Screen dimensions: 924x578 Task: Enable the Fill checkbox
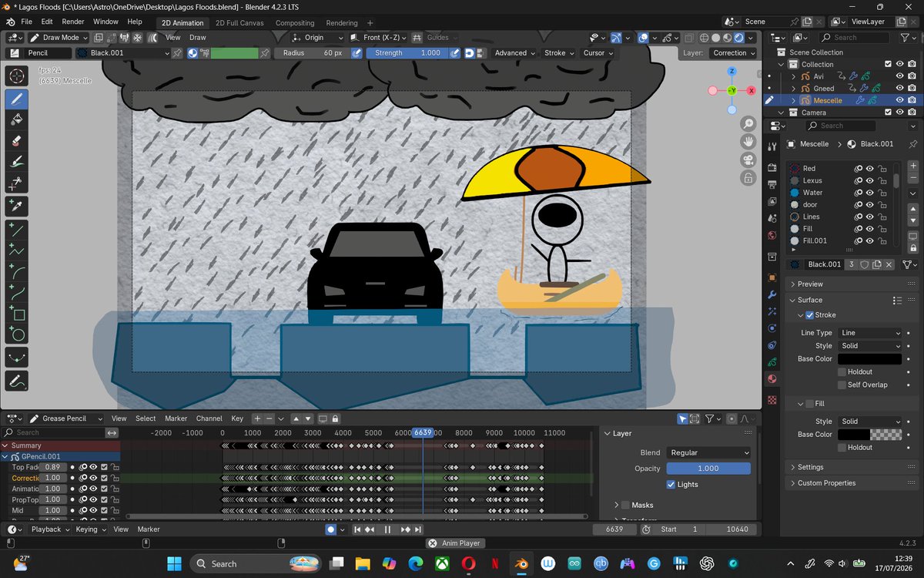[809, 404]
